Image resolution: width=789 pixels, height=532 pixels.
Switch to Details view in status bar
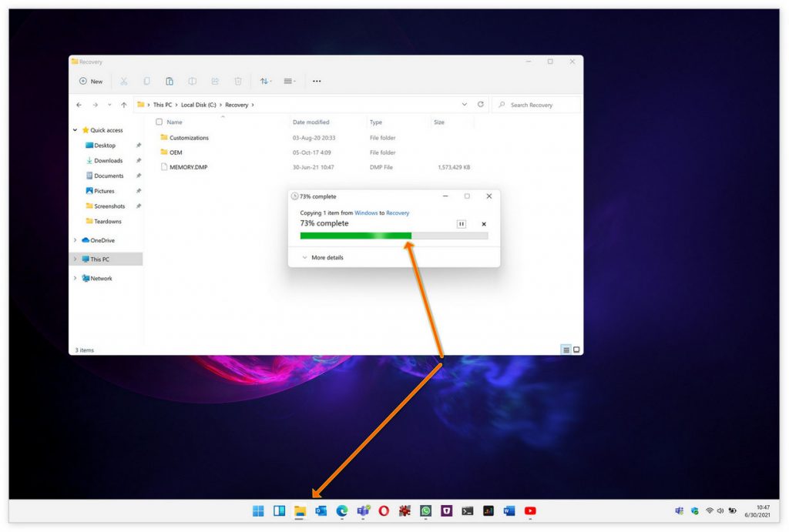pos(566,350)
